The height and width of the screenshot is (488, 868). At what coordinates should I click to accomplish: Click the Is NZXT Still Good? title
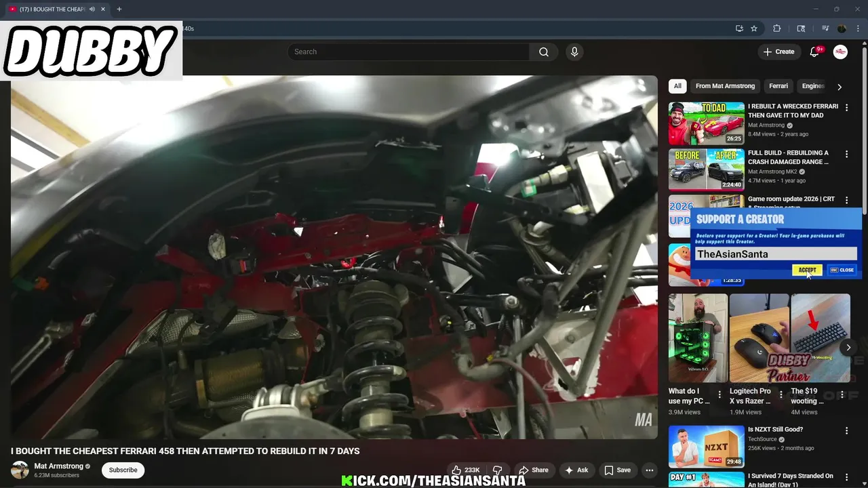[775, 430]
